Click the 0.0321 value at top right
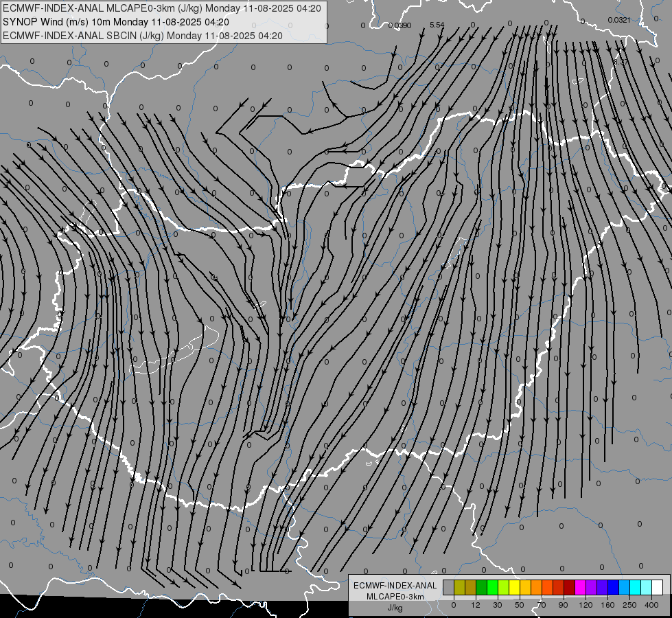This screenshot has width=672, height=618. [619, 20]
